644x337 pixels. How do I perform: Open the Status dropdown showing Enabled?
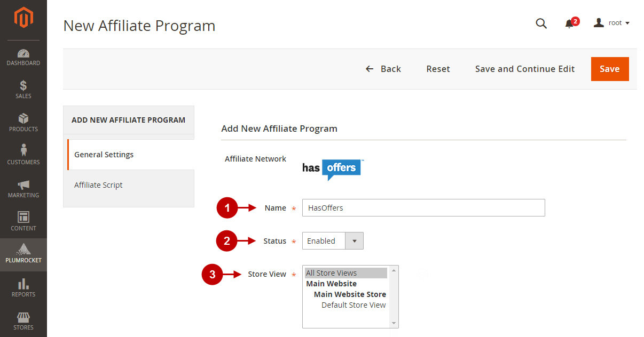333,241
